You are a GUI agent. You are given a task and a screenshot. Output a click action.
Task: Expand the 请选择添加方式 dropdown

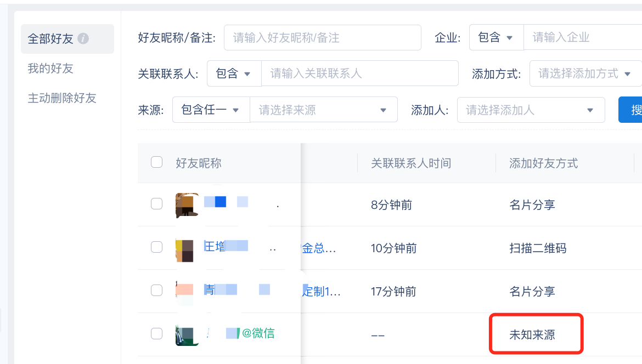tap(585, 73)
